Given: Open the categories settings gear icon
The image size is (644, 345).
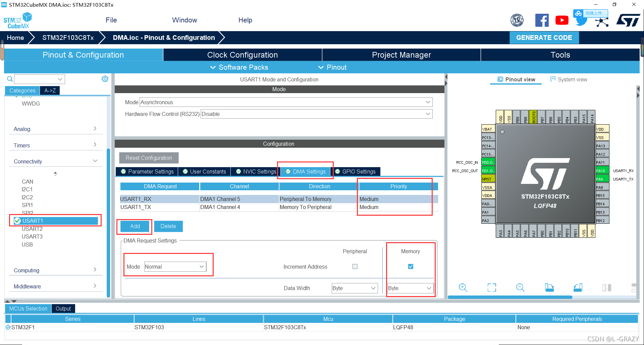Looking at the screenshot, I should [x=105, y=79].
